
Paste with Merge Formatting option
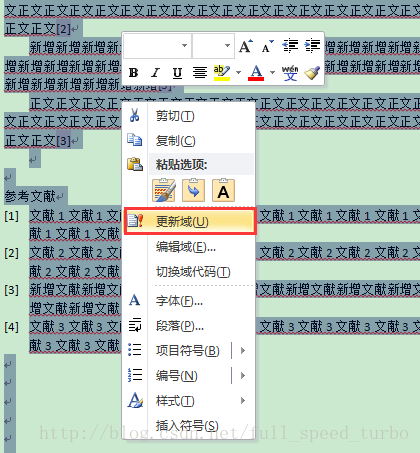pyautogui.click(x=193, y=190)
